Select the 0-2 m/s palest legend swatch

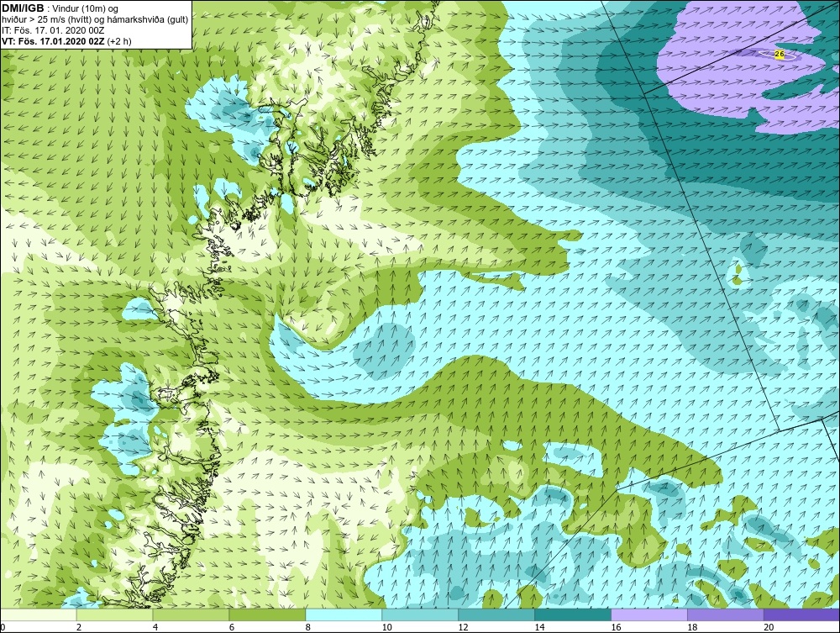click(x=39, y=615)
